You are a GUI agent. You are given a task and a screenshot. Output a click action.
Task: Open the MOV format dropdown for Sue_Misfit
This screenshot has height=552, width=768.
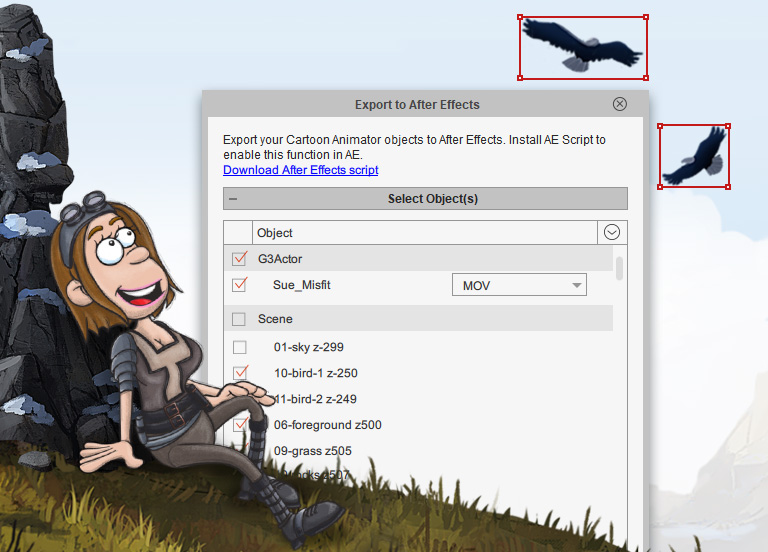[x=519, y=286]
